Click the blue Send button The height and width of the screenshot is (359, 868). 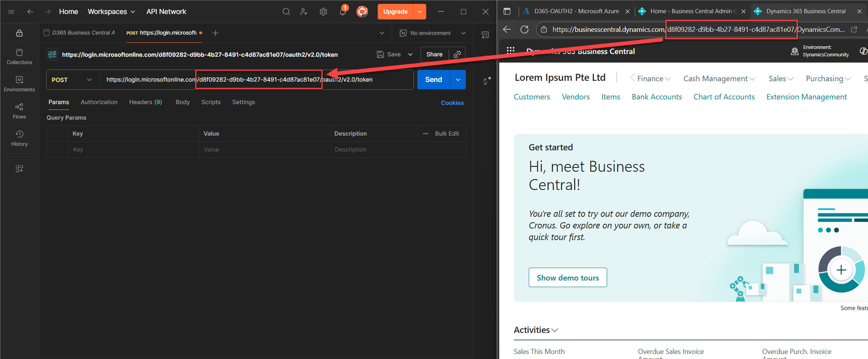point(434,80)
